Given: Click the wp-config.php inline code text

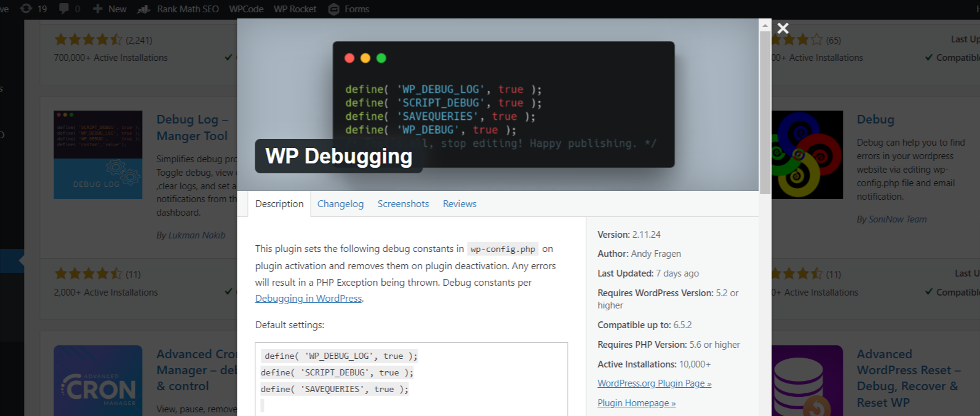Looking at the screenshot, I should coord(503,249).
